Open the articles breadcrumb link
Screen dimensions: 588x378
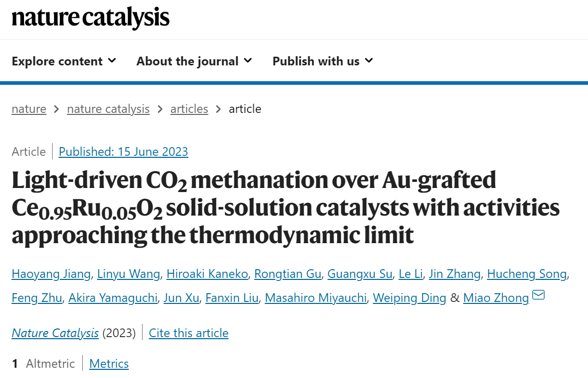189,109
